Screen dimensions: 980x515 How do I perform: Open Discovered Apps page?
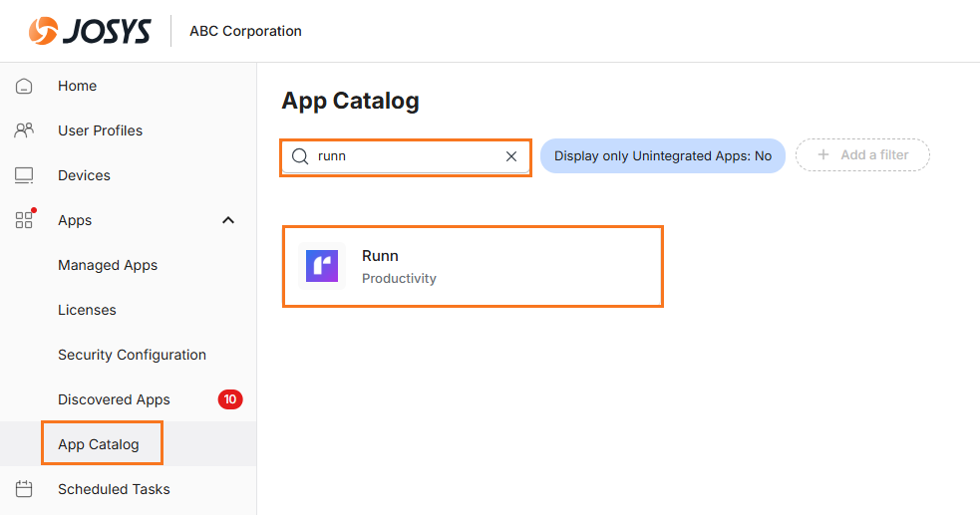click(114, 399)
